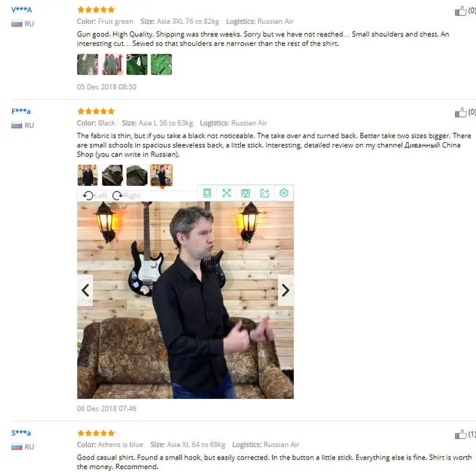
Task: Rotate the review photo right
Action: coord(126,196)
